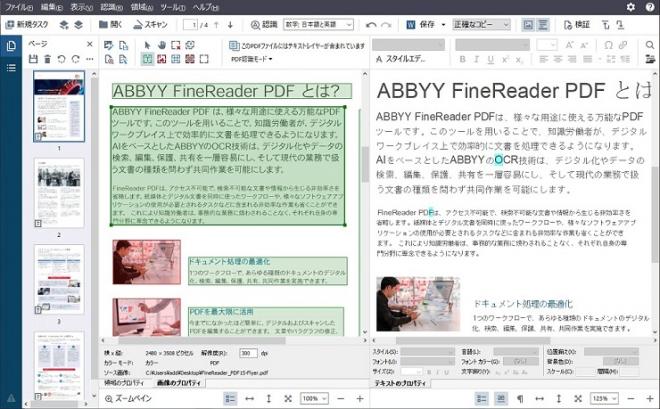
Task: Toggle text pane properties panel button
Action: 482,398
